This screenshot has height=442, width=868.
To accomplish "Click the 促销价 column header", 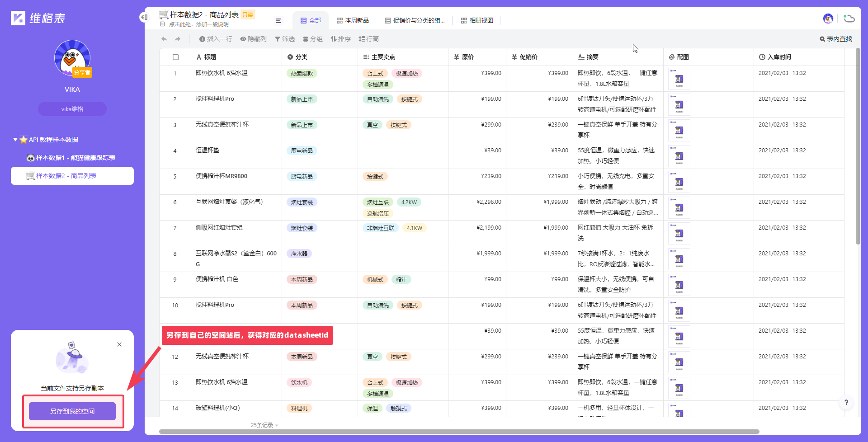I will (x=540, y=57).
